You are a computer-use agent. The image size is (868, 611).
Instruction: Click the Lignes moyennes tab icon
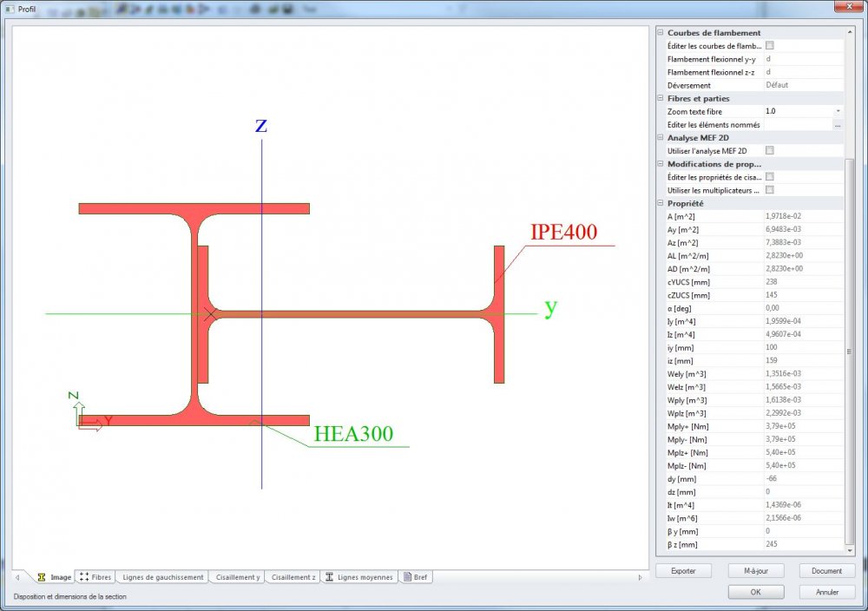[x=329, y=576]
